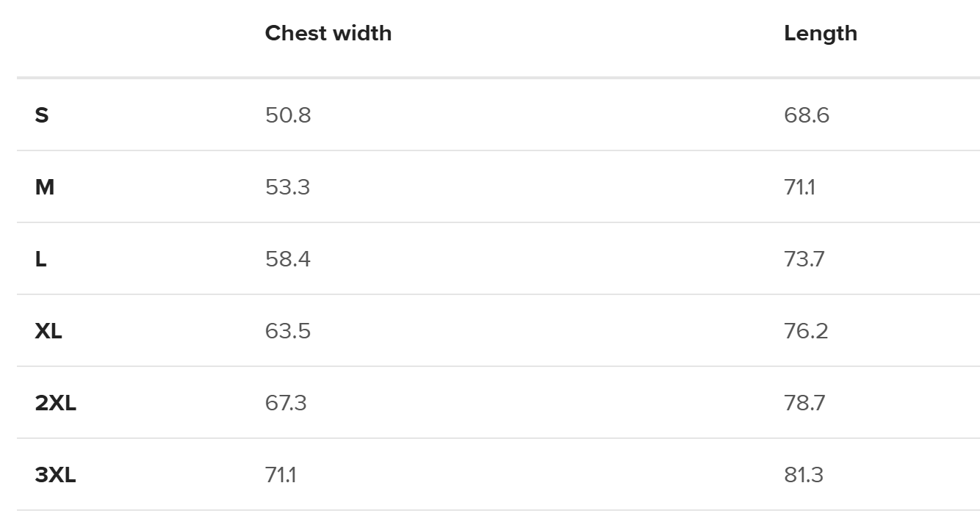
Task: Click chest width value 63.5
Action: point(288,331)
